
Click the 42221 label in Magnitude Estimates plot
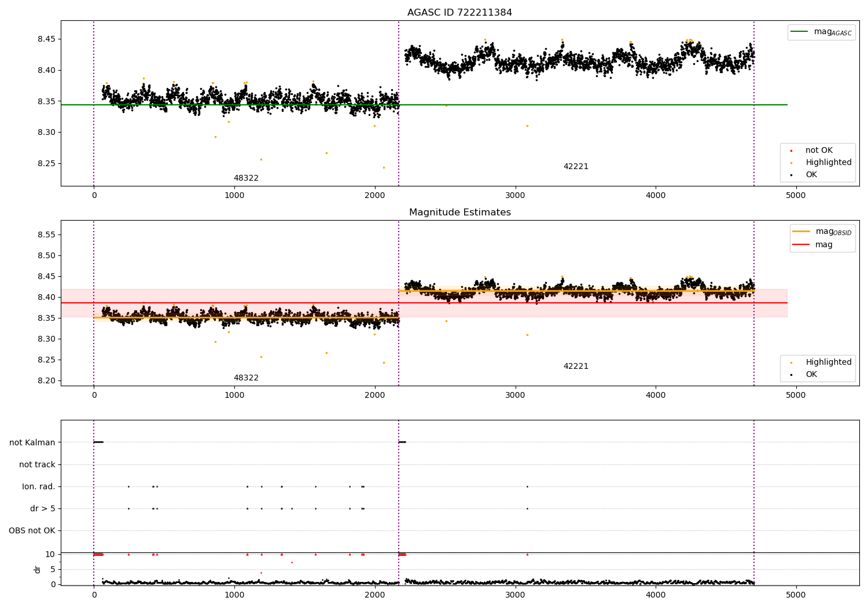tap(576, 367)
